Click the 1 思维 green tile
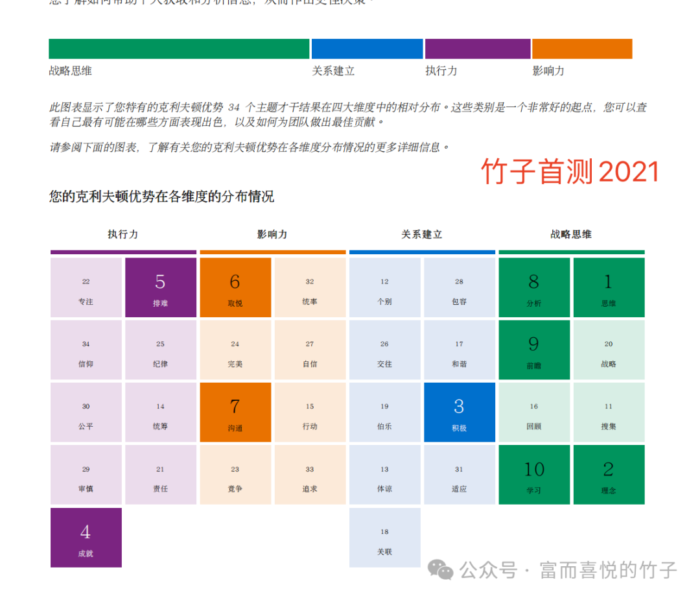Screen dimensions: 700x598 (609, 287)
